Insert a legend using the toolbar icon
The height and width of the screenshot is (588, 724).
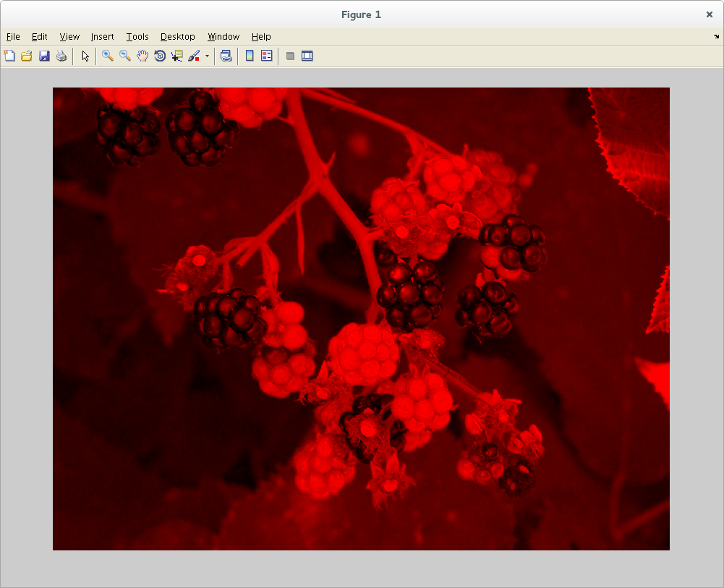tap(267, 56)
